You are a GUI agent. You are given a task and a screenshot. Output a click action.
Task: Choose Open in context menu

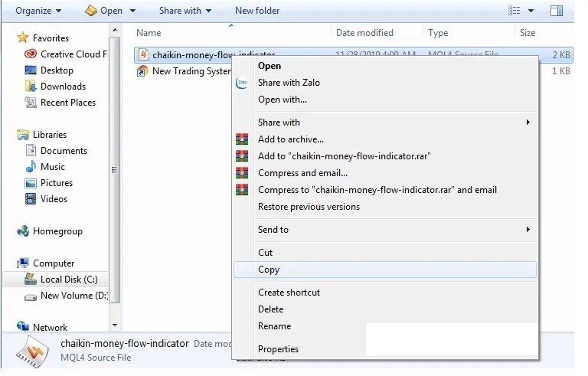[386, 66]
